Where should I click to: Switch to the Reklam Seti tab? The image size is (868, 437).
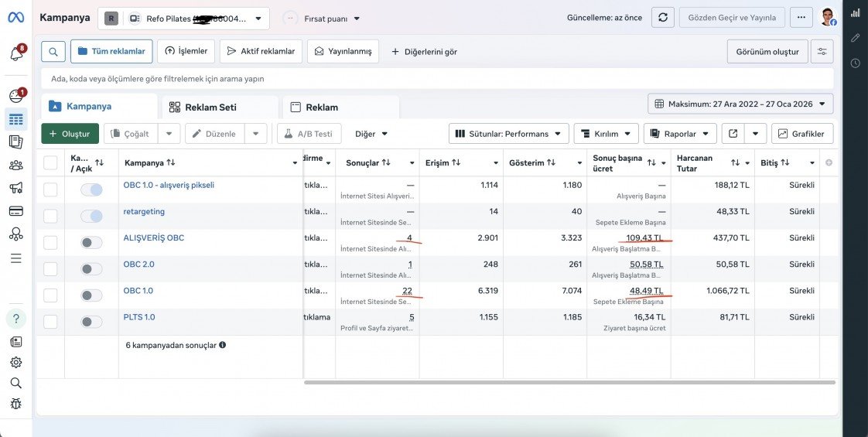coord(220,108)
